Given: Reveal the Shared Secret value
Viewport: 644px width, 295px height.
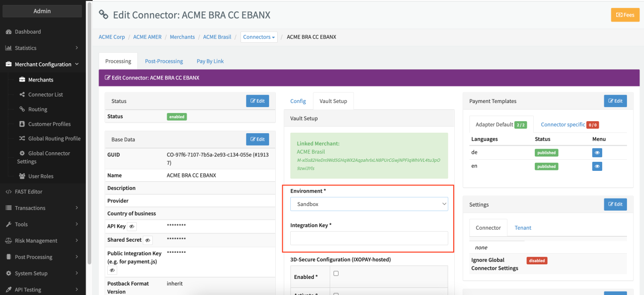Looking at the screenshot, I should (x=148, y=240).
